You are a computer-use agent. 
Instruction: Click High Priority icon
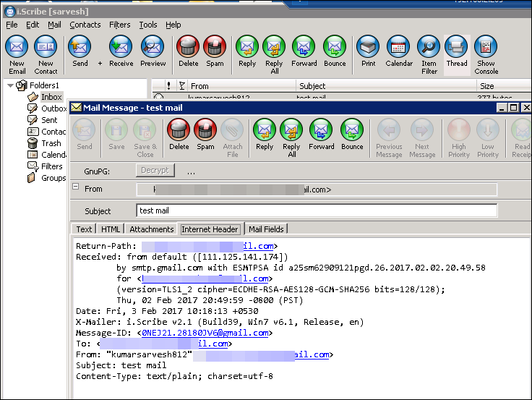(x=459, y=138)
